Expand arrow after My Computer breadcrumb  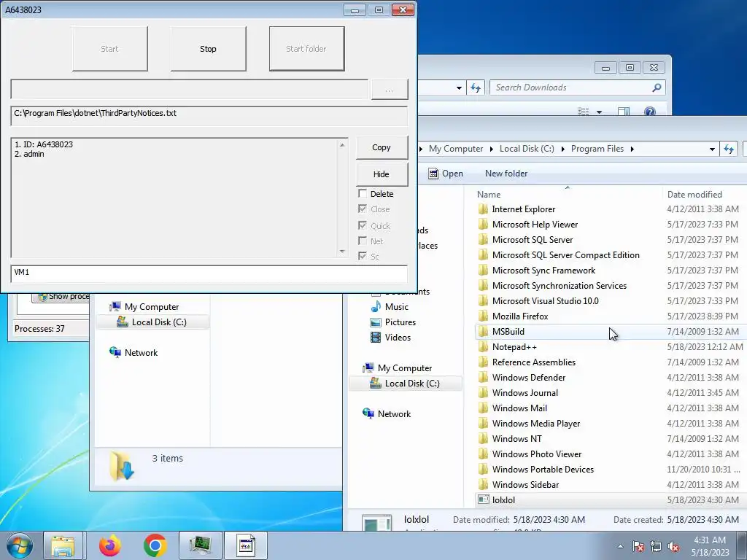[x=491, y=149]
